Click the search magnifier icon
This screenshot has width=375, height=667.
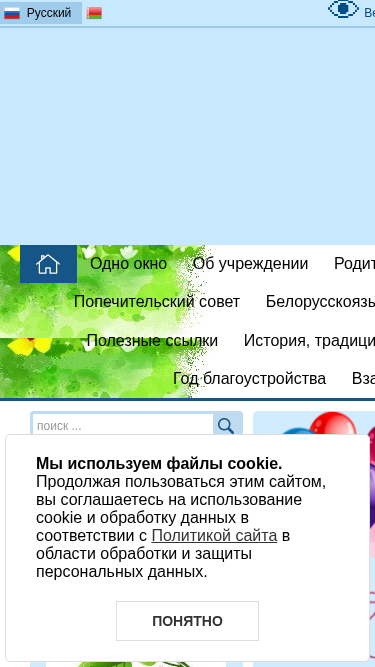227,425
